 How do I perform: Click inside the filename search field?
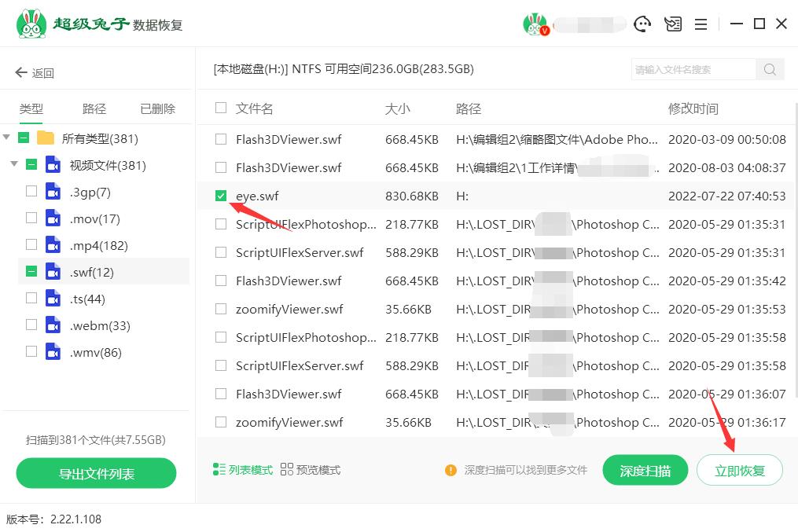[692, 69]
